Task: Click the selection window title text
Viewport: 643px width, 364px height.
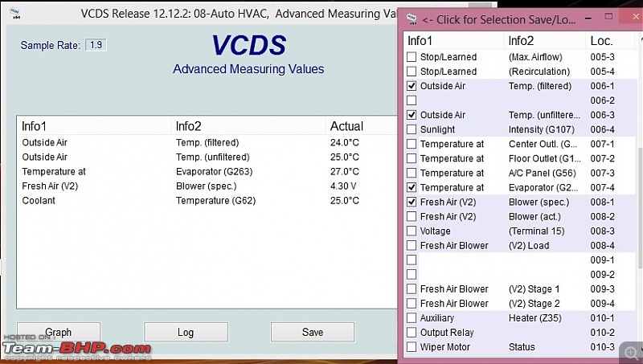Action: [x=498, y=19]
